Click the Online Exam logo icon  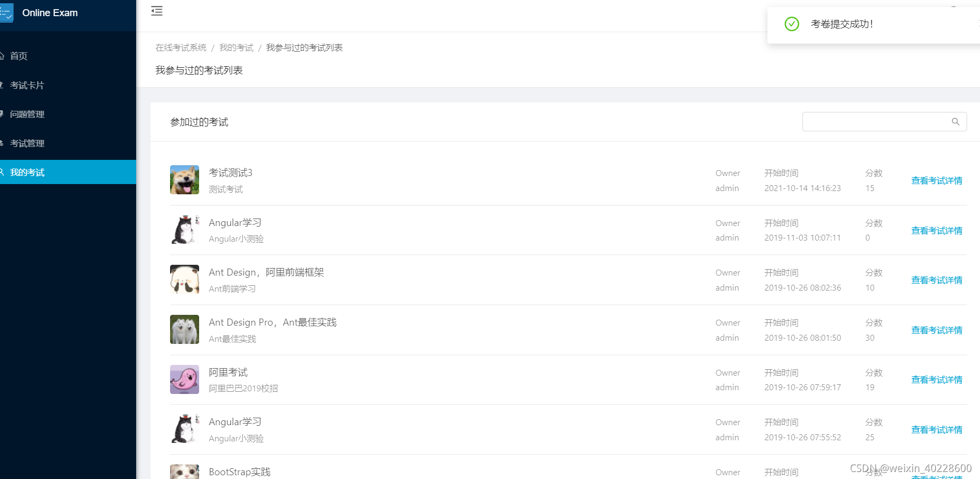pos(6,13)
